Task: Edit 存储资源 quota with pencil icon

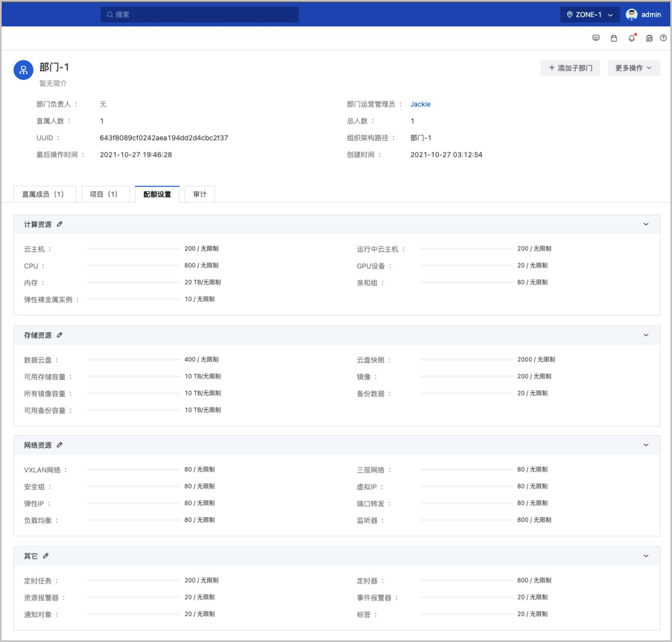Action: [59, 335]
